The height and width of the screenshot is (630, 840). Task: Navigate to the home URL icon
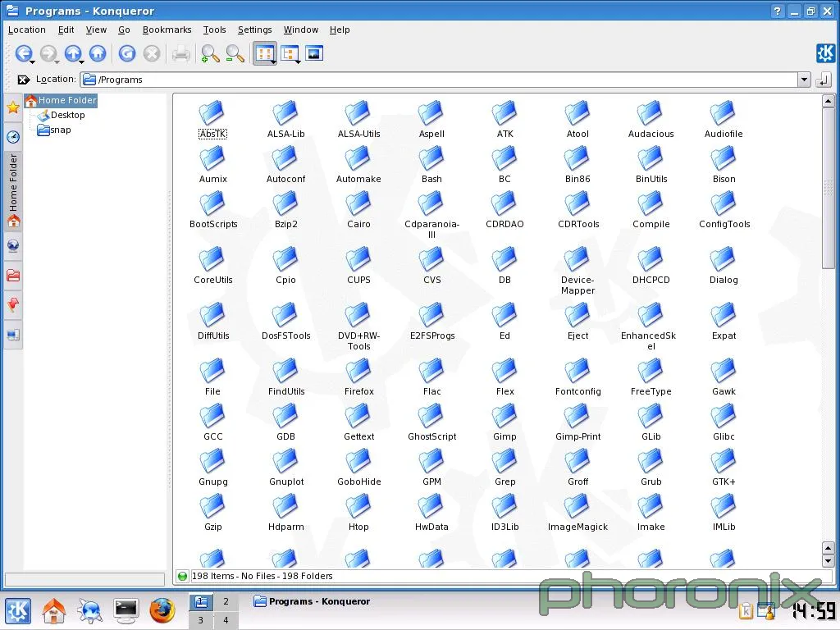98,53
